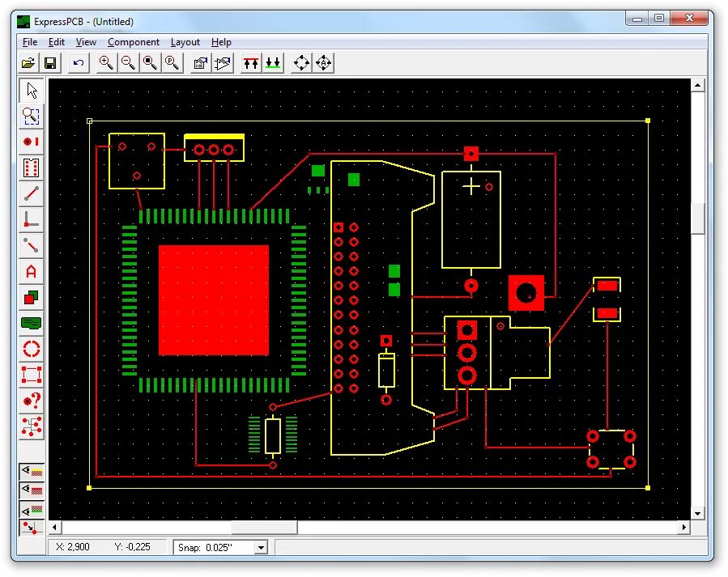
Task: Zoom in with the plus magnifier
Action: 106,62
